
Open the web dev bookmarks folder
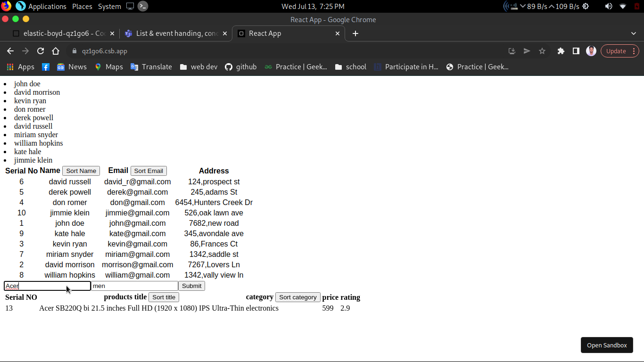(198, 67)
